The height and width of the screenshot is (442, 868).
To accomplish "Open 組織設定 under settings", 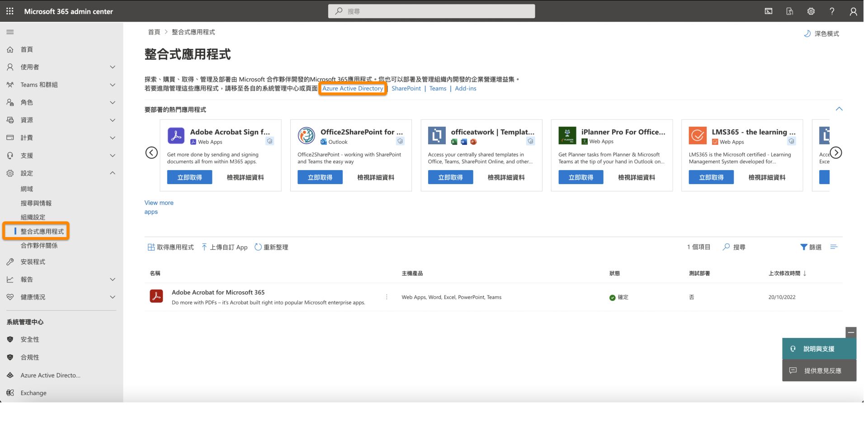I will tap(33, 217).
